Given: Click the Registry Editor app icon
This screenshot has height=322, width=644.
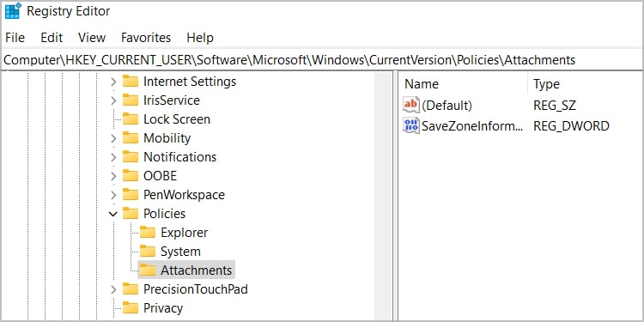Looking at the screenshot, I should [x=13, y=10].
